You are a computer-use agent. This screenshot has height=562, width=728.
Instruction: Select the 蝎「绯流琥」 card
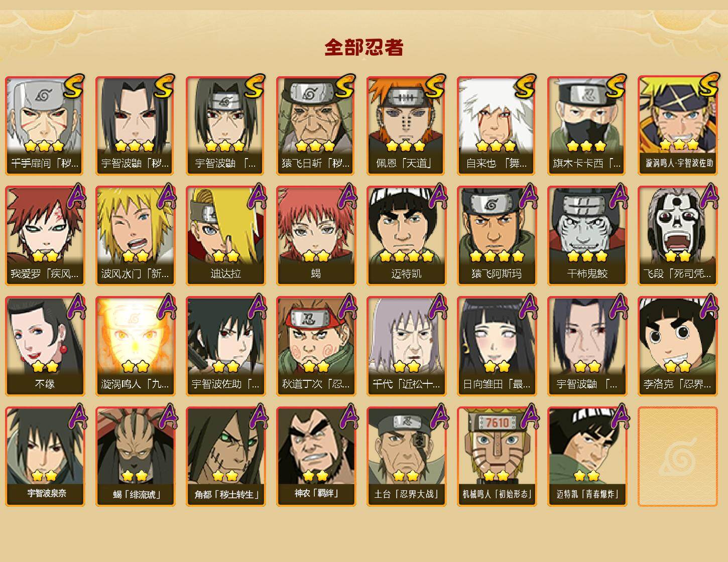tap(135, 457)
